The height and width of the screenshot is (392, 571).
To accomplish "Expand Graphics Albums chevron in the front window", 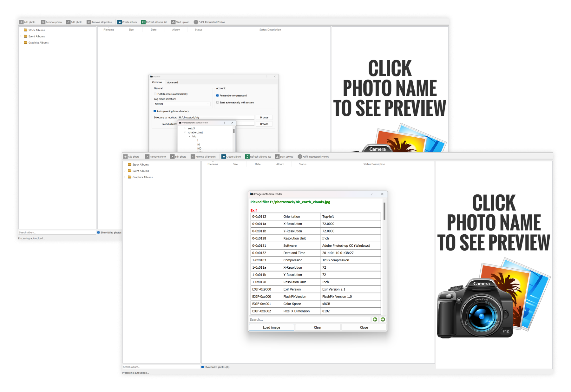I will [x=125, y=177].
